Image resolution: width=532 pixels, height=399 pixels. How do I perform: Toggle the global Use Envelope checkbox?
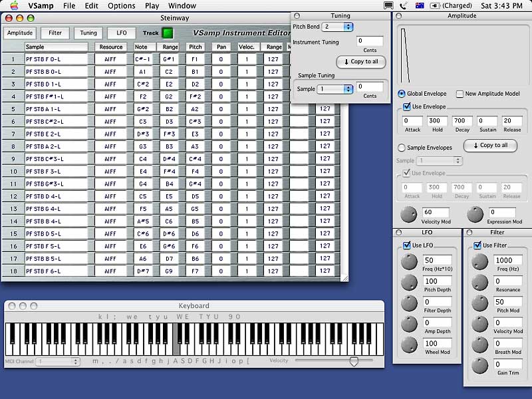pos(406,106)
